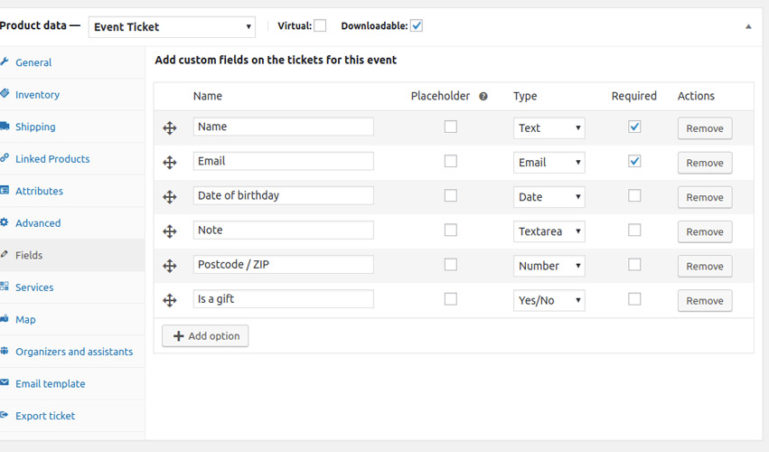Viewport: 769px width, 452px height.
Task: Click the drag handle for Postcode / ZIP row
Action: [169, 266]
